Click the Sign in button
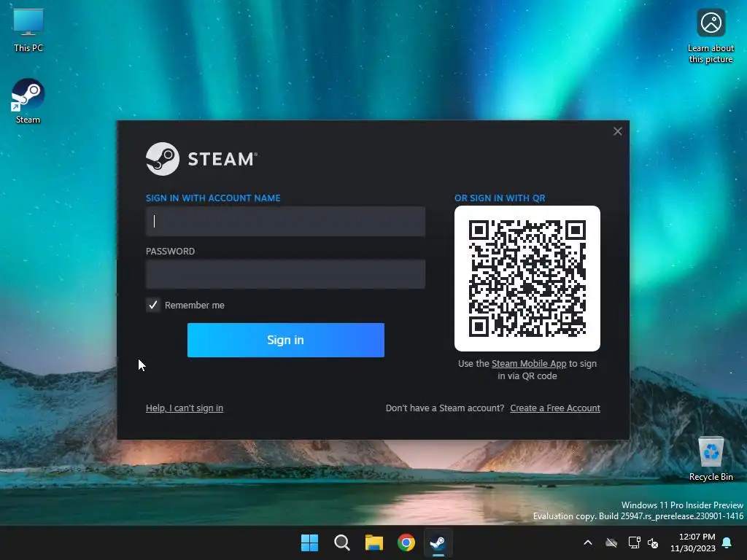 pyautogui.click(x=286, y=340)
